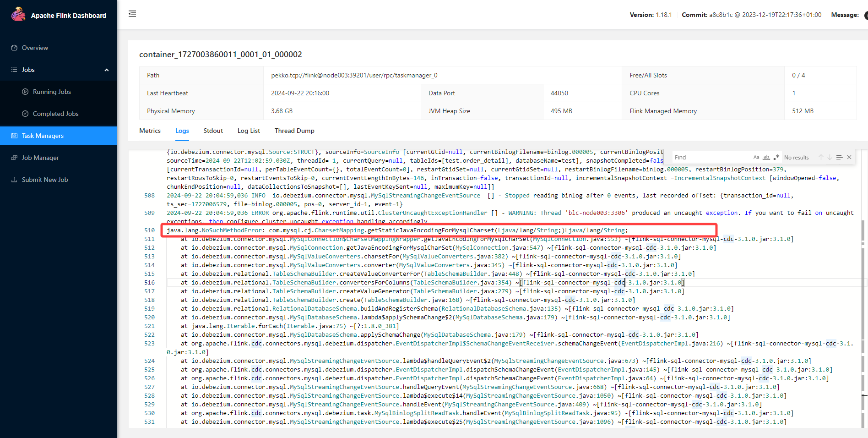868x438 pixels.
Task: Go to next match arrow
Action: (830, 157)
